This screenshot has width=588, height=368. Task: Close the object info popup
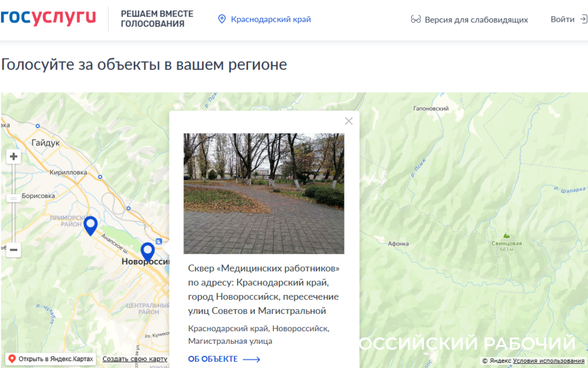point(349,121)
